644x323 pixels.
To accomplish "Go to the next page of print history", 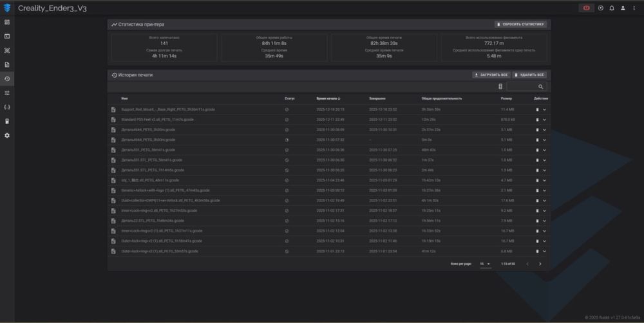I will click(540, 264).
